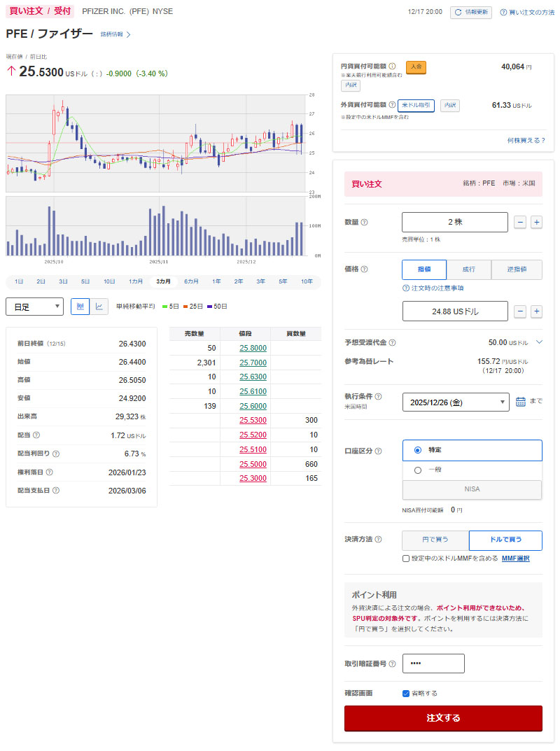
Task: Open the 日足 chart interval dropdown
Action: coord(34,307)
